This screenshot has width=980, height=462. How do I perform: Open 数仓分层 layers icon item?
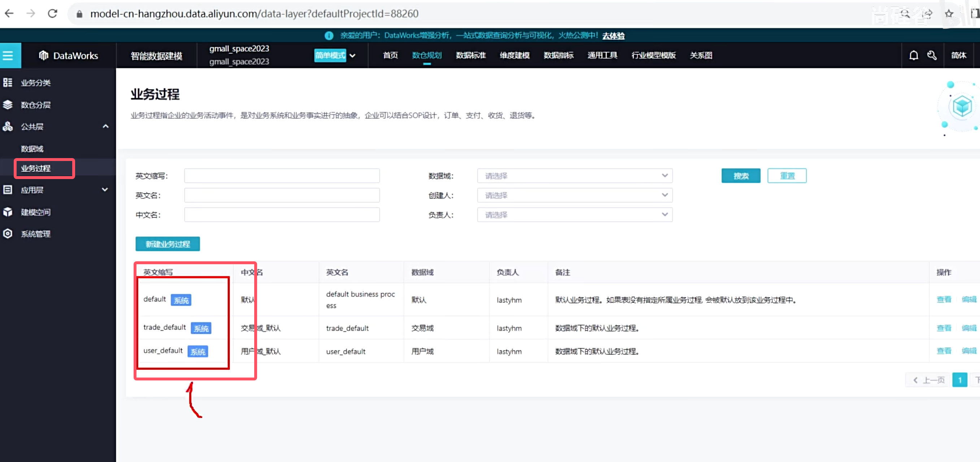coord(35,105)
